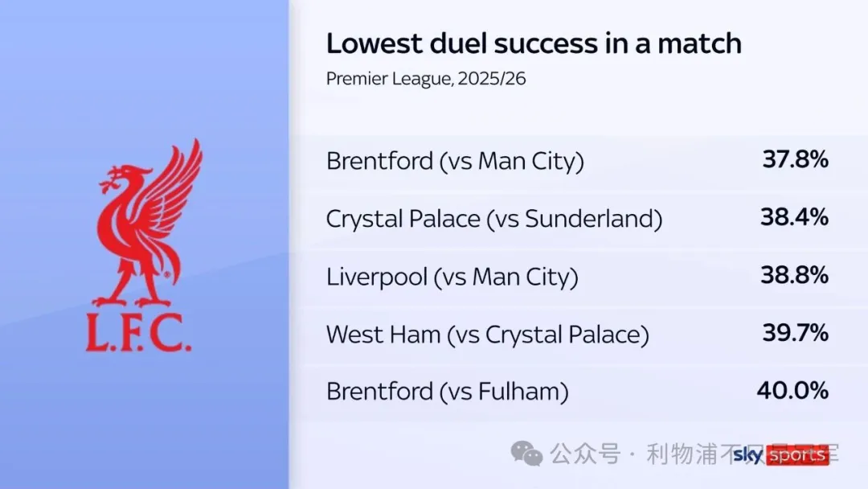Select the "Liverpool (vs Man City)" row label
Image resolution: width=868 pixels, height=489 pixels.
click(x=452, y=277)
